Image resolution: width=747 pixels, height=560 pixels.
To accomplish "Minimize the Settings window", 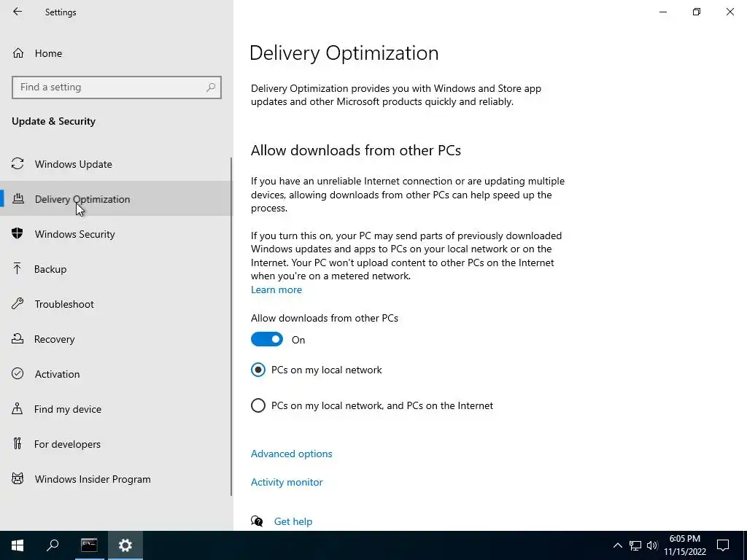I will pyautogui.click(x=662, y=12).
